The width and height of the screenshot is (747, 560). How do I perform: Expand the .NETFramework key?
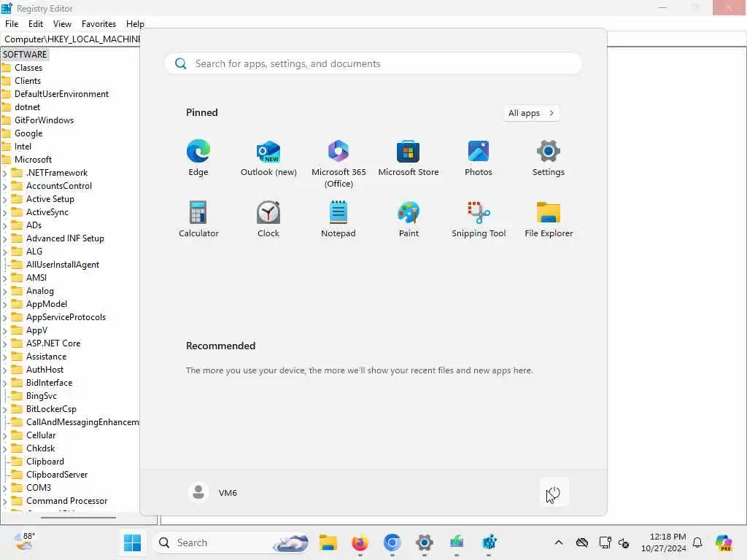[5, 173]
